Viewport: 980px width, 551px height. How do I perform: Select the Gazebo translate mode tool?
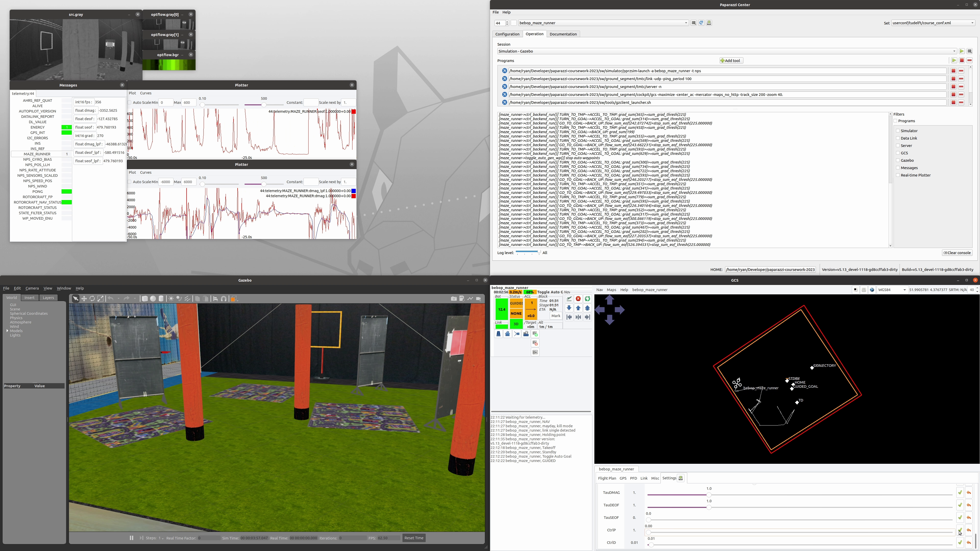coord(84,298)
